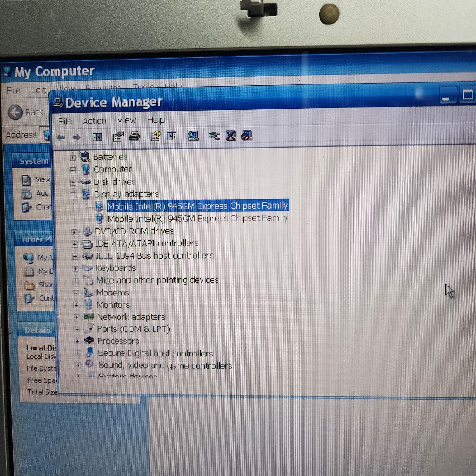Expand the Monitors node
The width and height of the screenshot is (476, 476).
coord(76,305)
